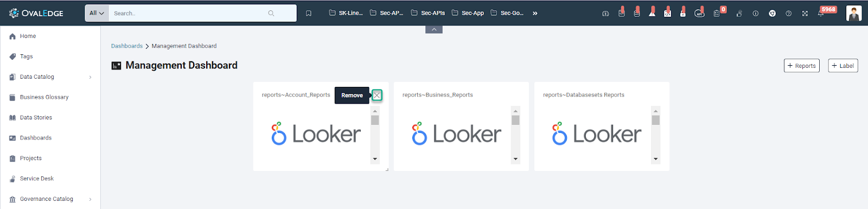This screenshot has height=209, width=868.
Task: Open the Sec-App bookmark folder
Action: [468, 13]
